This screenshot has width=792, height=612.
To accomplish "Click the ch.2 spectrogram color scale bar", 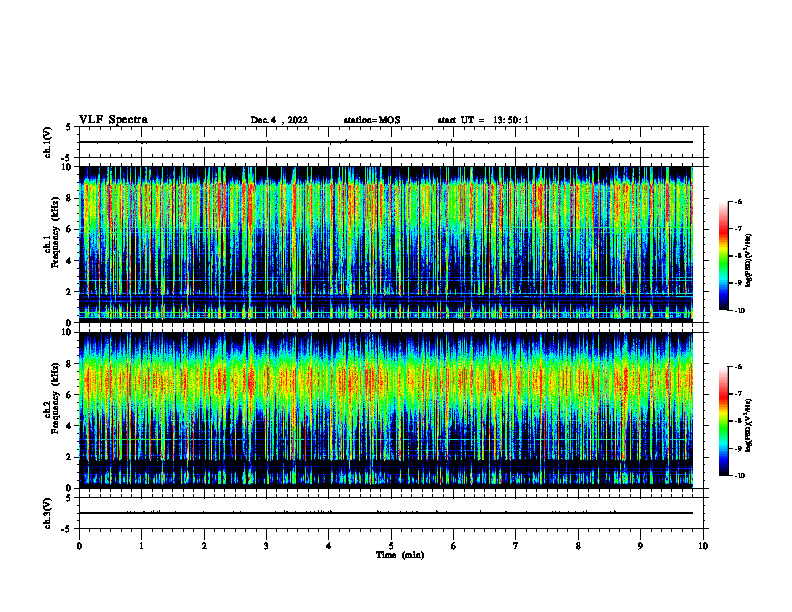I will 723,421.
